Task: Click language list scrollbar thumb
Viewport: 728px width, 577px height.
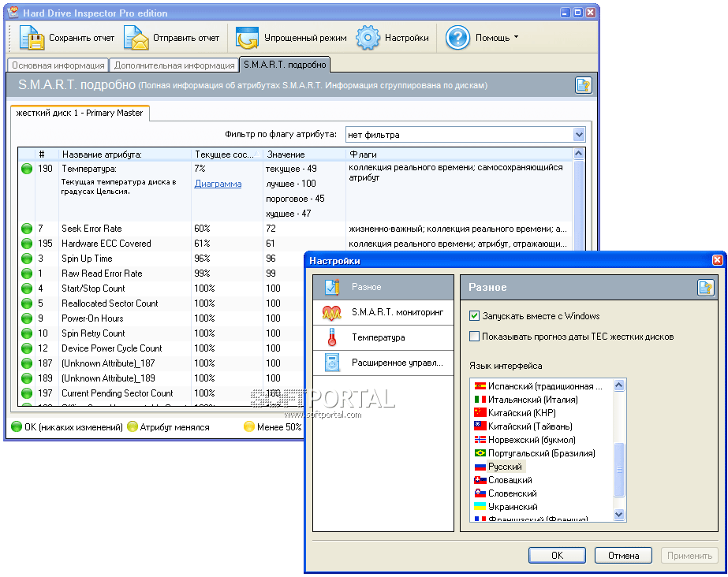Action: point(619,470)
